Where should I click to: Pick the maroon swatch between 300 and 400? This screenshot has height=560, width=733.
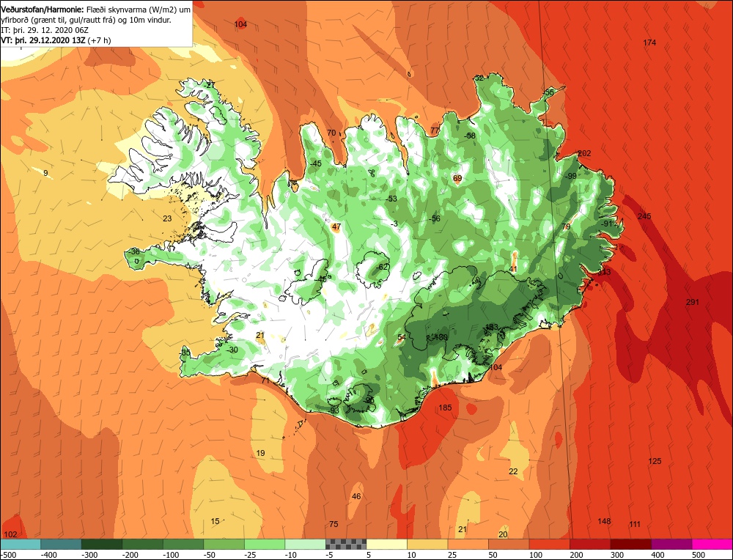click(x=631, y=544)
